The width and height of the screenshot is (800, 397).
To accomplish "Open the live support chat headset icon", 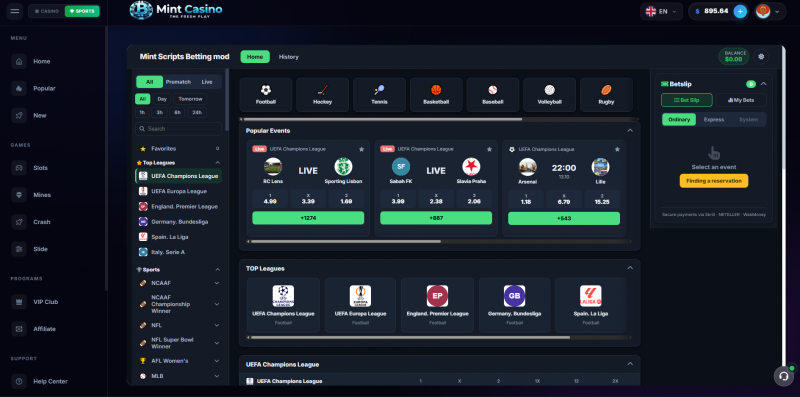I will (x=783, y=376).
